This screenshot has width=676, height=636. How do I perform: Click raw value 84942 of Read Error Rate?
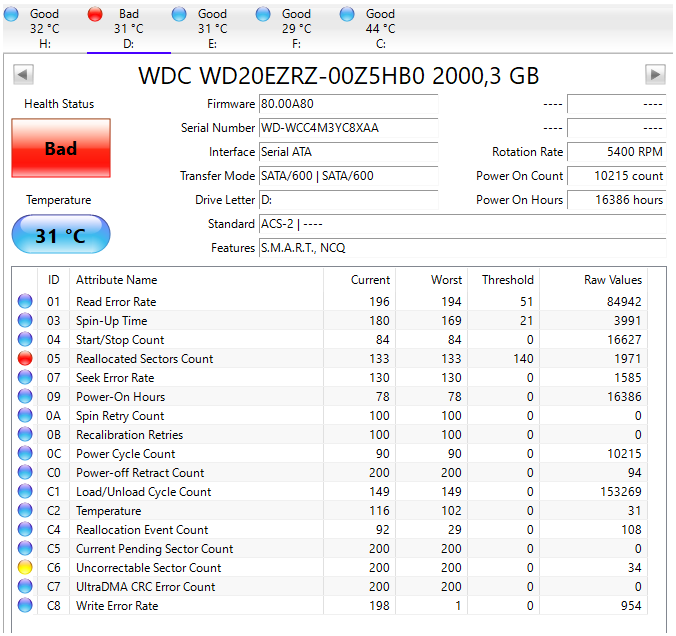coord(624,301)
